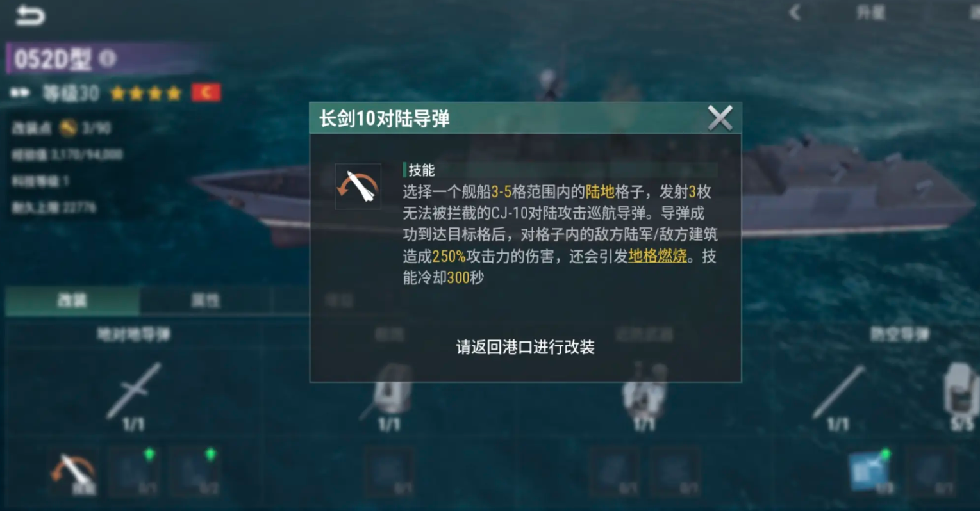
Task: Open the 地格燃烧 underlined link
Action: coord(658,256)
